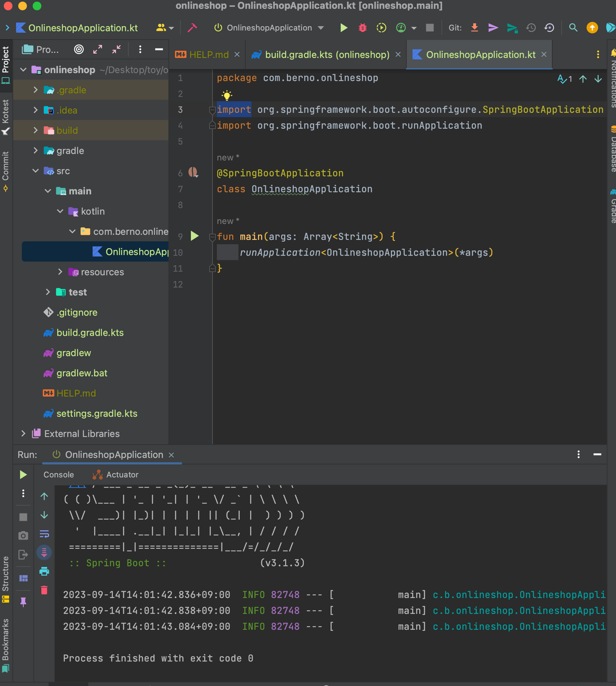Expand the .gradle folder
Image resolution: width=616 pixels, height=686 pixels.
[x=36, y=90]
